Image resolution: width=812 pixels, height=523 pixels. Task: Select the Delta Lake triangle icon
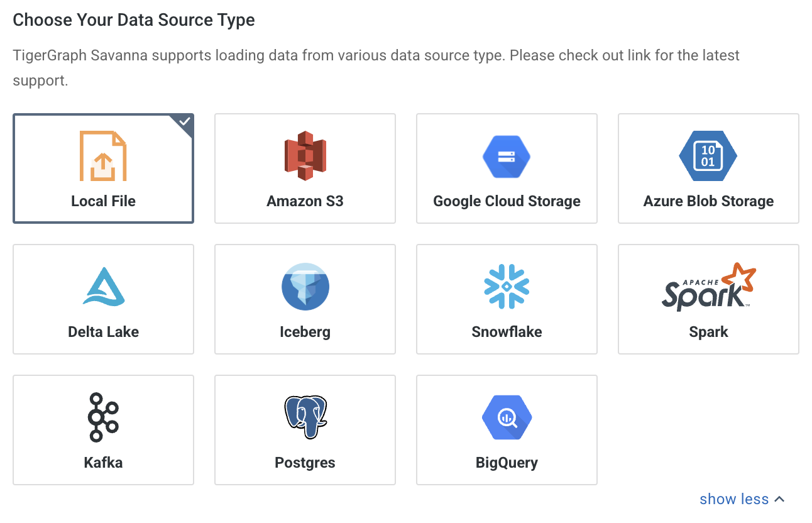(103, 287)
